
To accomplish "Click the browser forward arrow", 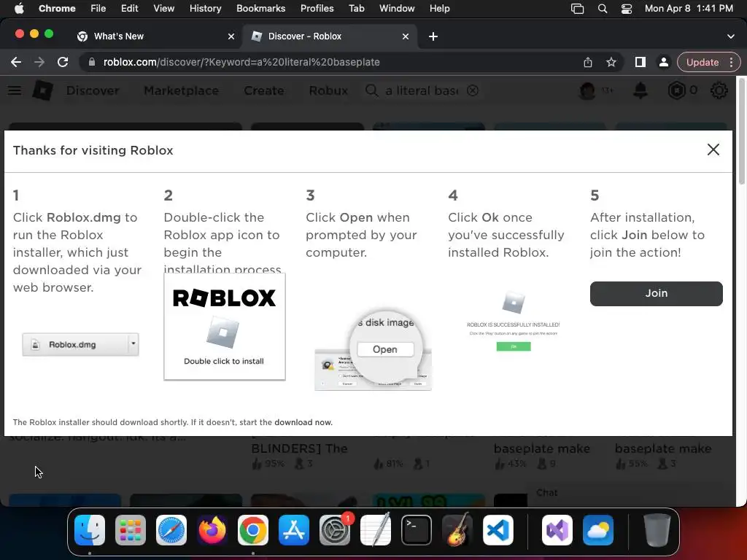I will click(39, 62).
